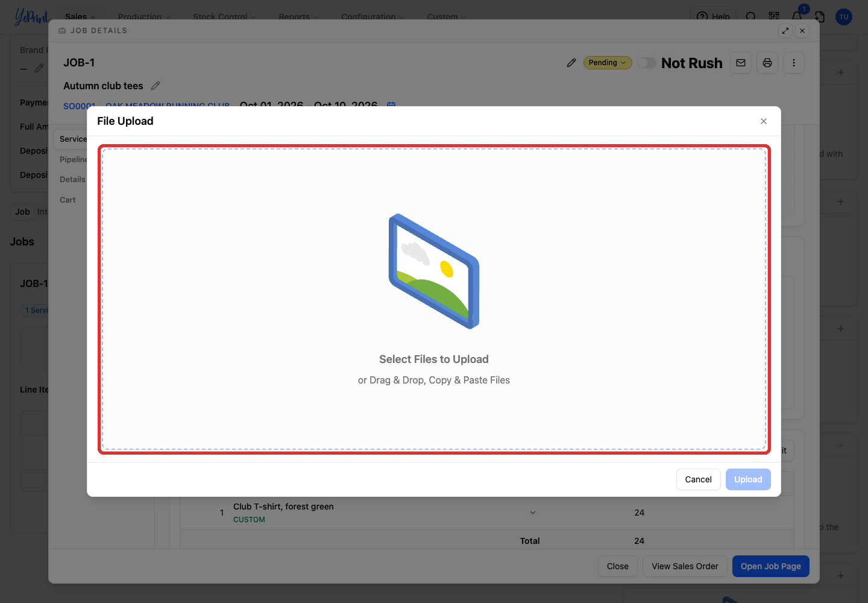Viewport: 868px width, 603px height.
Task: Click View Sales Order
Action: [x=685, y=566]
